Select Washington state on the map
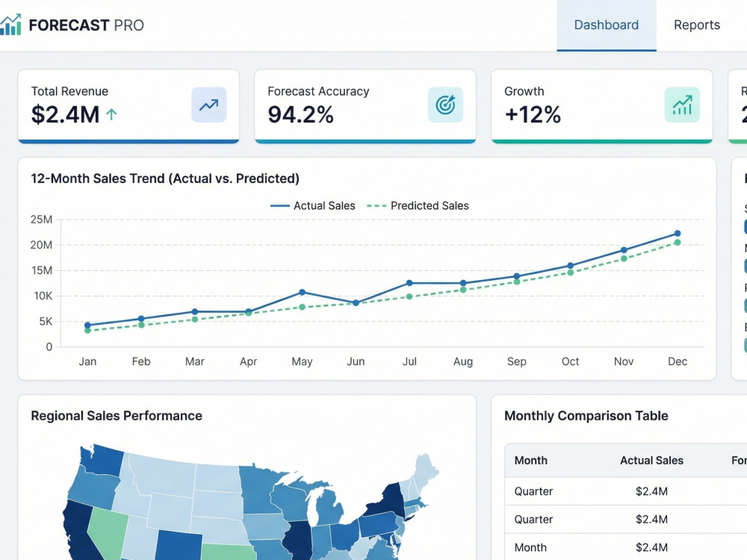 pos(101,459)
